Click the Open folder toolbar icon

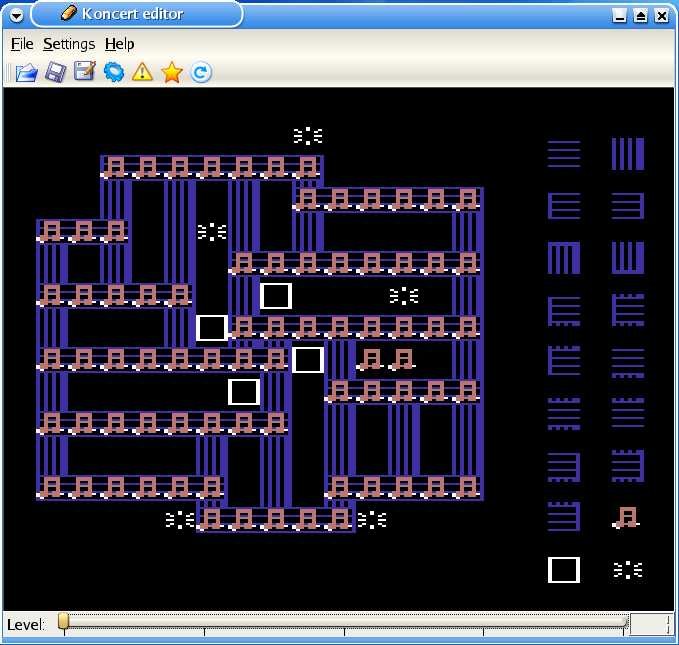point(26,72)
